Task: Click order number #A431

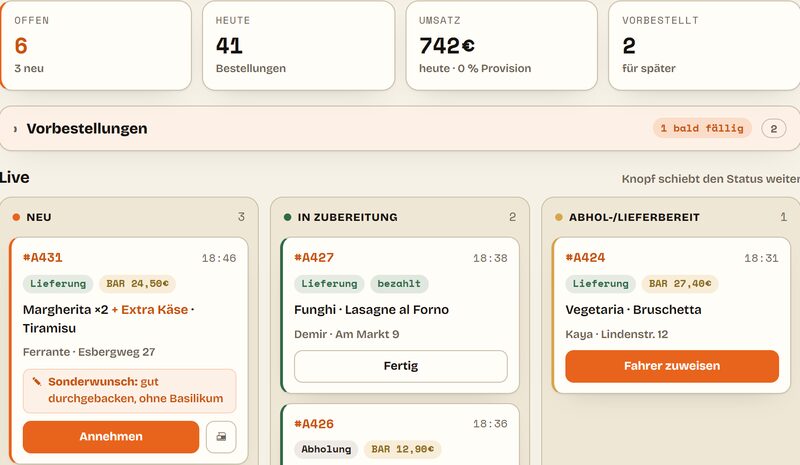Action: click(42, 258)
